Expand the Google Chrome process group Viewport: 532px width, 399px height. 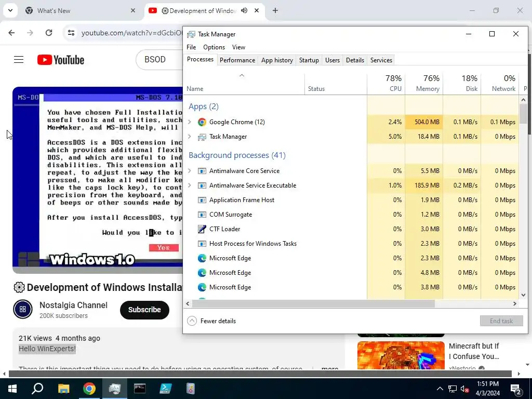[x=190, y=122]
